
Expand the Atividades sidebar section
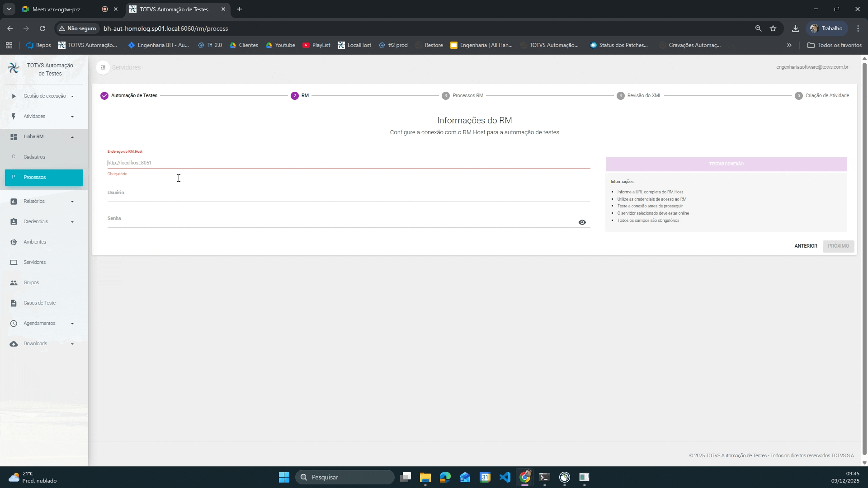pos(72,117)
